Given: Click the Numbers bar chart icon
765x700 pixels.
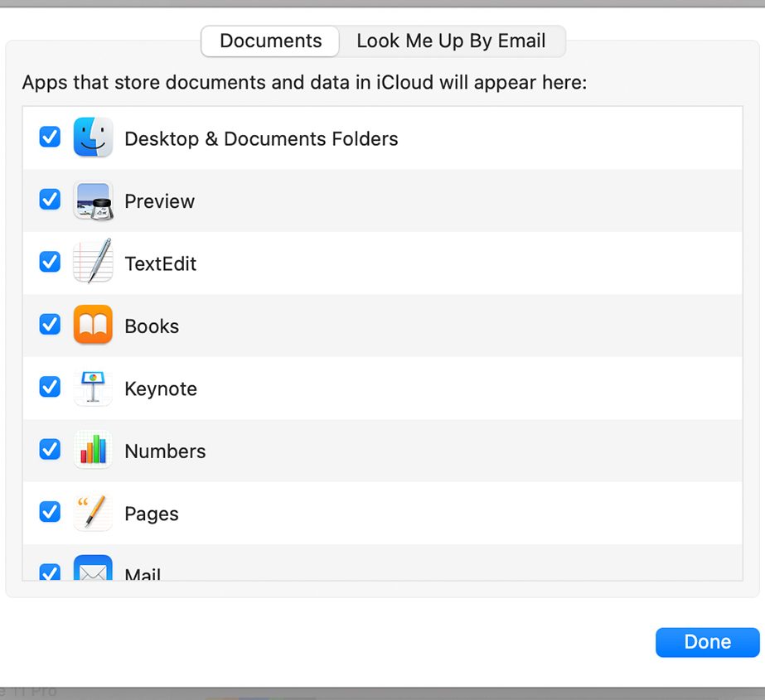Looking at the screenshot, I should [x=93, y=449].
